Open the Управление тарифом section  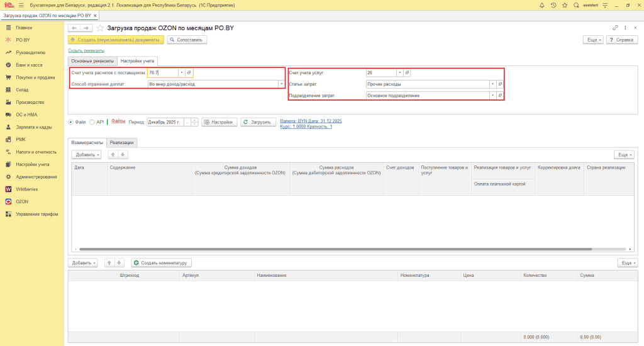pos(37,214)
